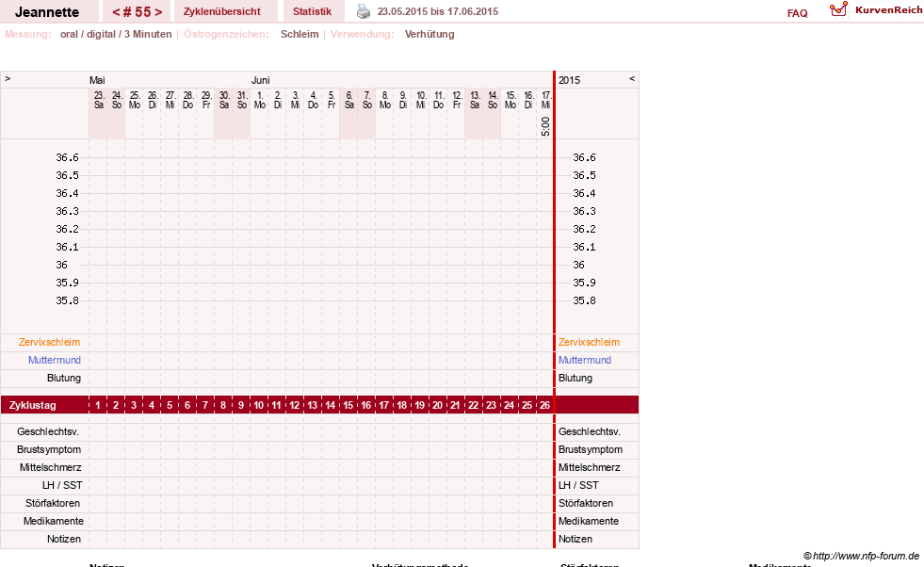
Task: Open the FAQ link
Action: (x=797, y=13)
